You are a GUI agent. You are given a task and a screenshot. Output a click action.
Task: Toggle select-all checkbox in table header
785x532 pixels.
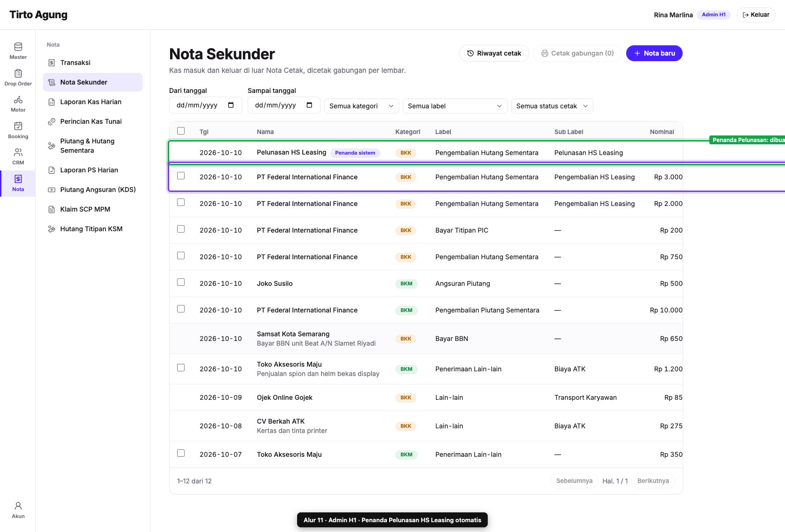point(181,131)
